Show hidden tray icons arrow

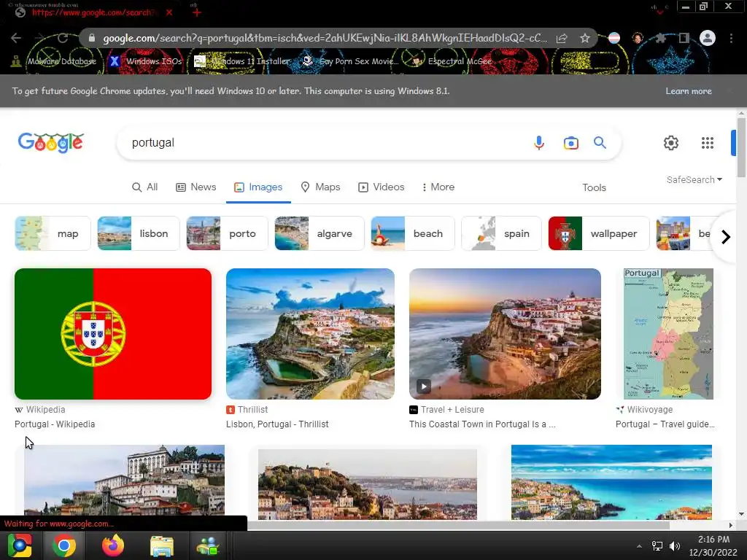point(639,546)
